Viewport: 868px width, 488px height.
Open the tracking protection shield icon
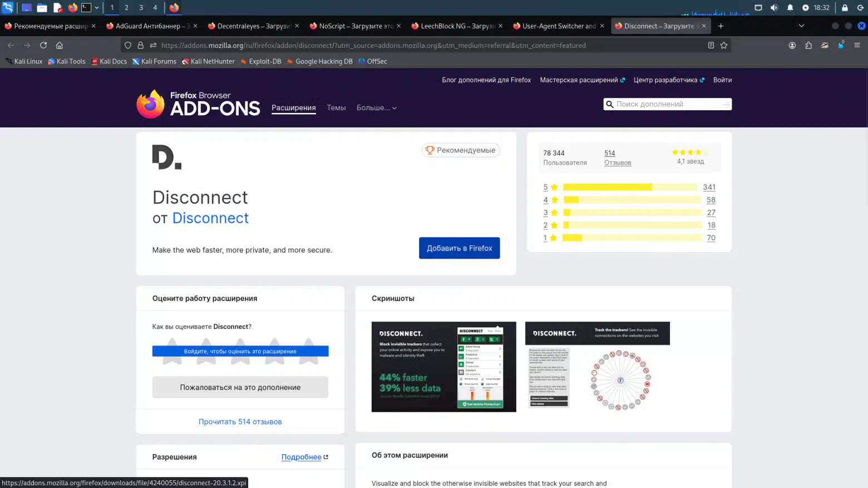tap(128, 46)
